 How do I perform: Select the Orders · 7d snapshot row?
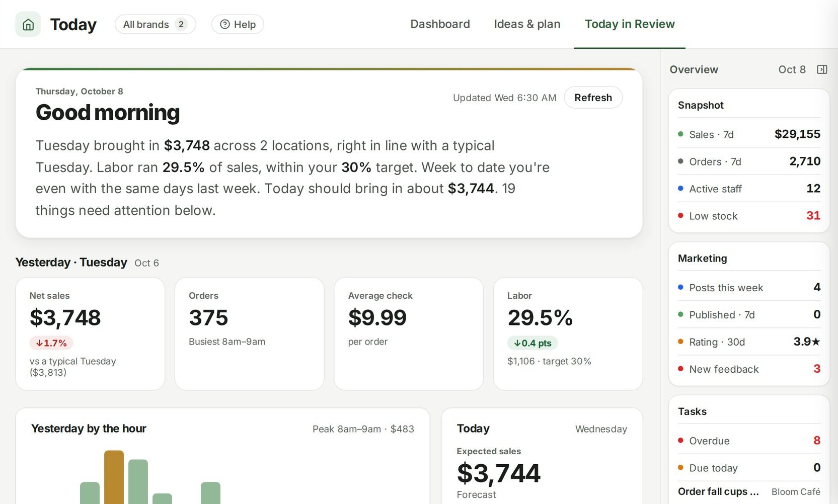pos(749,161)
